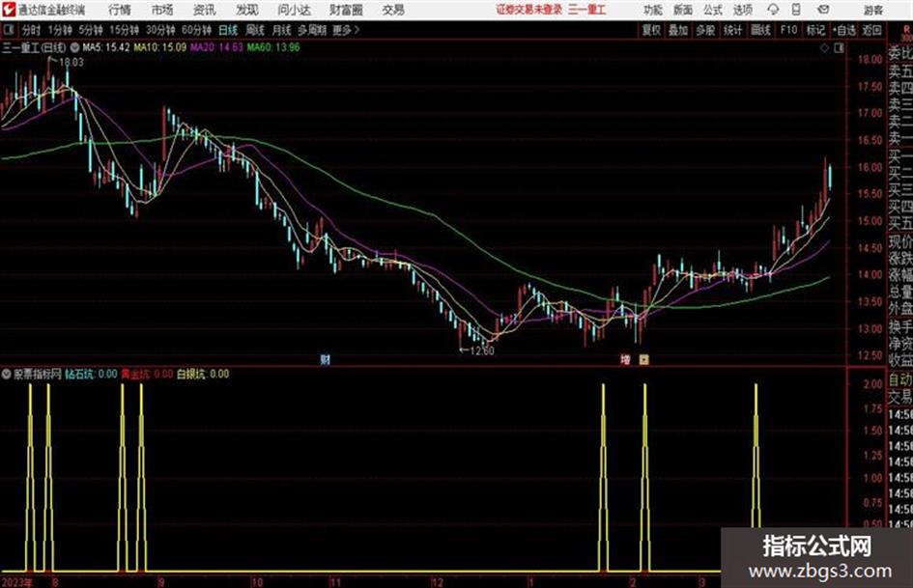The image size is (913, 588).
Task: Expand the 股票指标网 sub-chart indicator dropdown
Action: click(7, 374)
